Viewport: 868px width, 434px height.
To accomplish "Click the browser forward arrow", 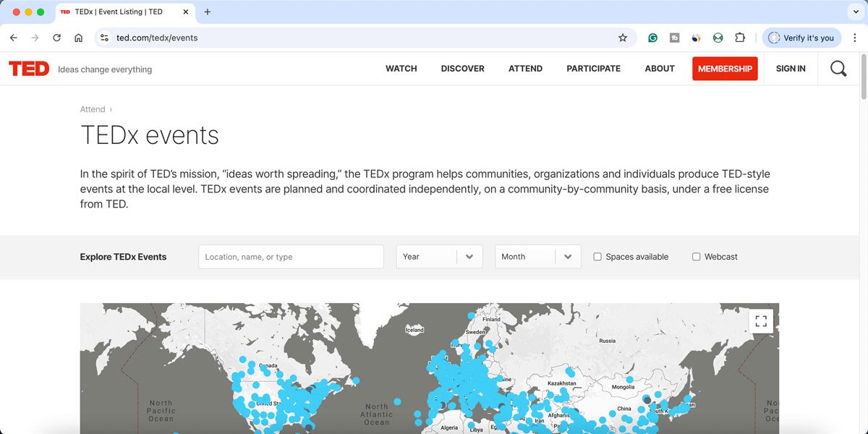I will coord(35,38).
